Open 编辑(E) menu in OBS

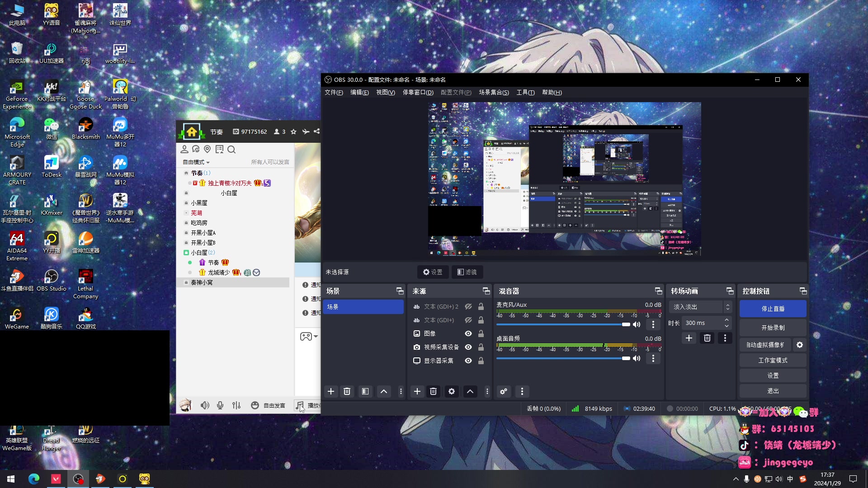(359, 92)
